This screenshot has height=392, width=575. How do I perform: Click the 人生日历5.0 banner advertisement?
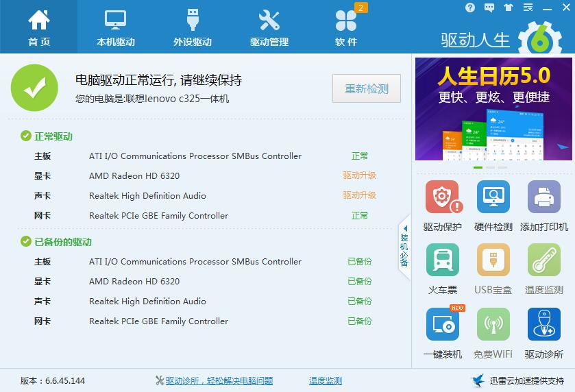[x=493, y=109]
